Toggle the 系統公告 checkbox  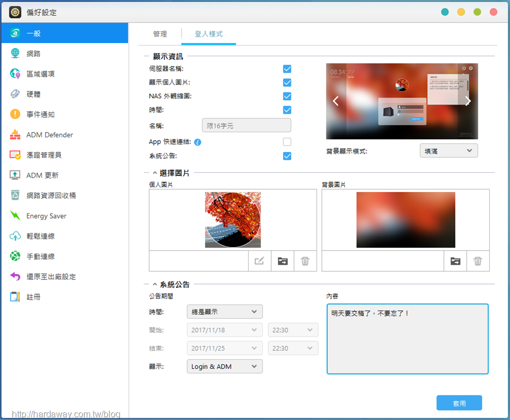287,156
